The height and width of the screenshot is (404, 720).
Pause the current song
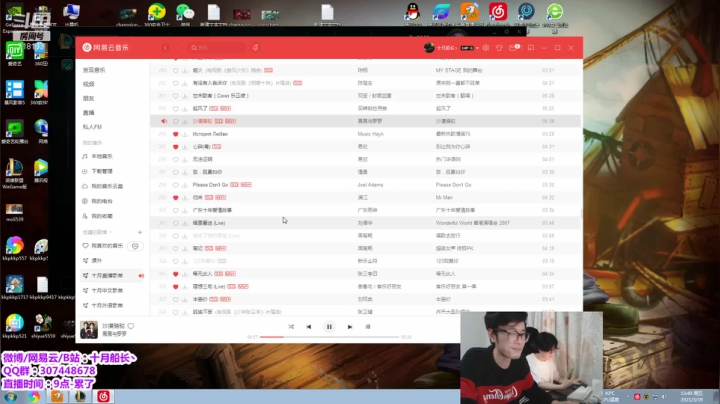[x=329, y=327]
